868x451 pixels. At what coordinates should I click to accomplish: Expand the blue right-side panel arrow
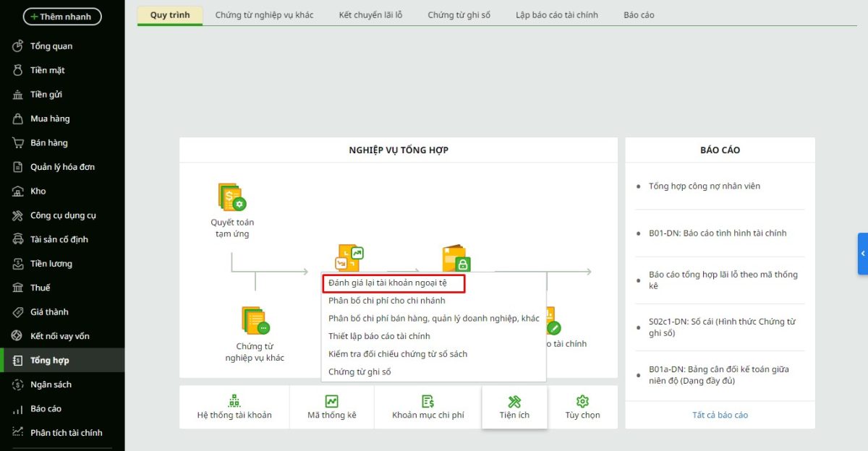coord(862,254)
